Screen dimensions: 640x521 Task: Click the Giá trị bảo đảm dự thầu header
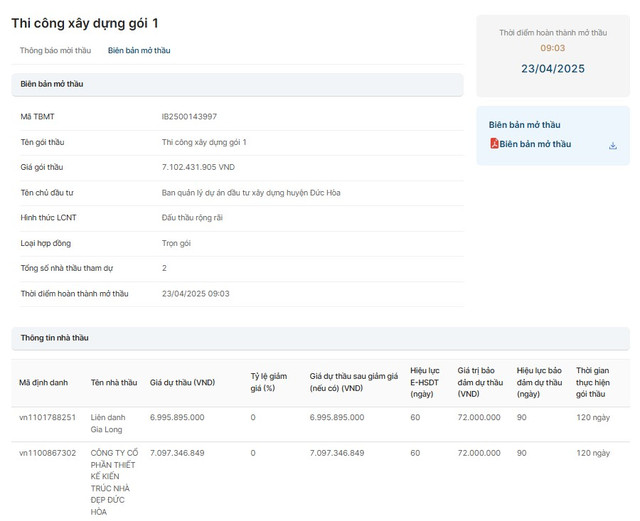(478, 382)
